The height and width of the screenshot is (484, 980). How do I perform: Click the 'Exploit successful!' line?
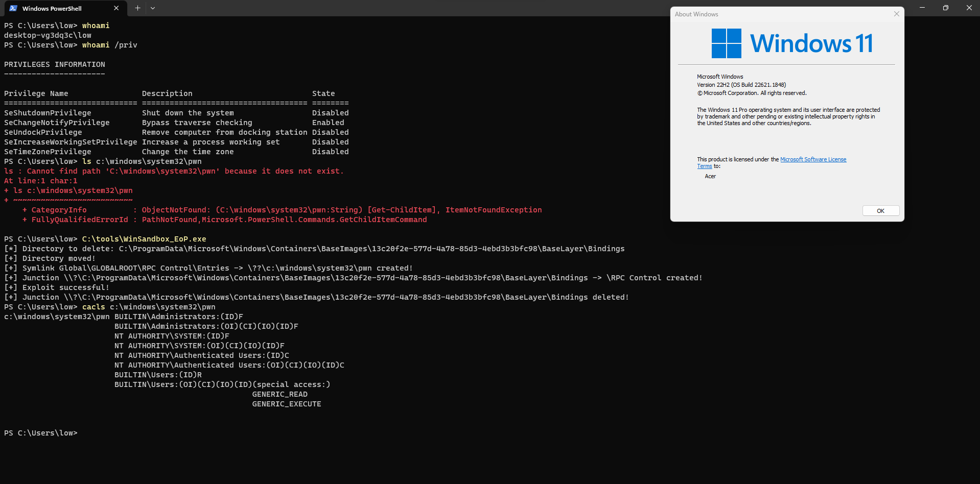[57, 287]
